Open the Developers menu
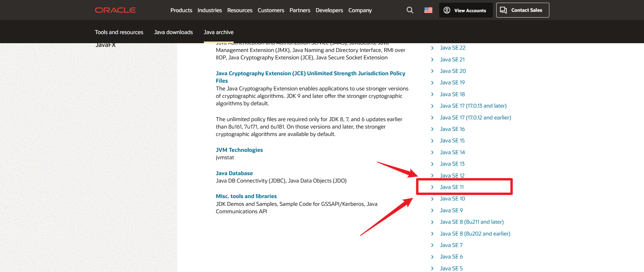The height and width of the screenshot is (272, 644). [x=329, y=10]
